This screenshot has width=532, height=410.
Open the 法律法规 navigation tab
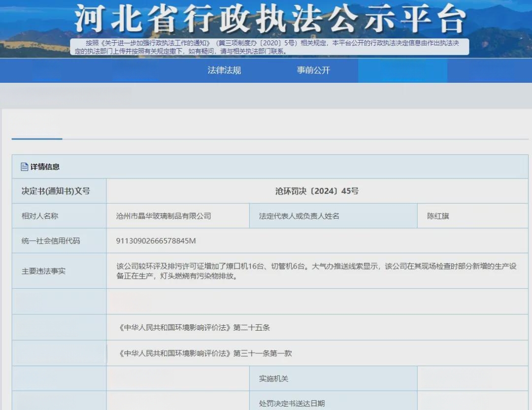coord(224,70)
